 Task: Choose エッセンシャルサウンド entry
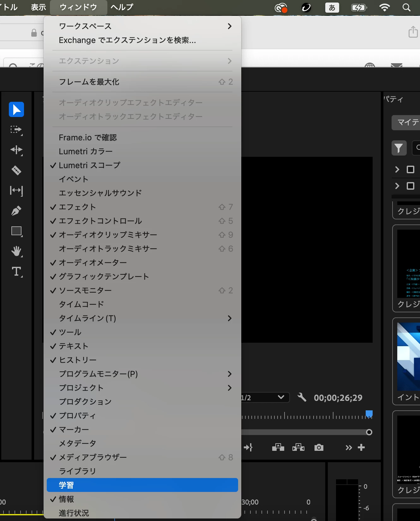point(142,193)
